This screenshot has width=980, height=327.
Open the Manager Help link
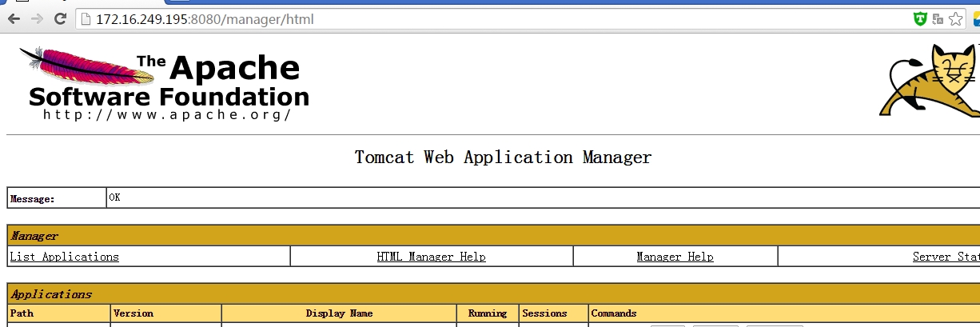tap(675, 257)
